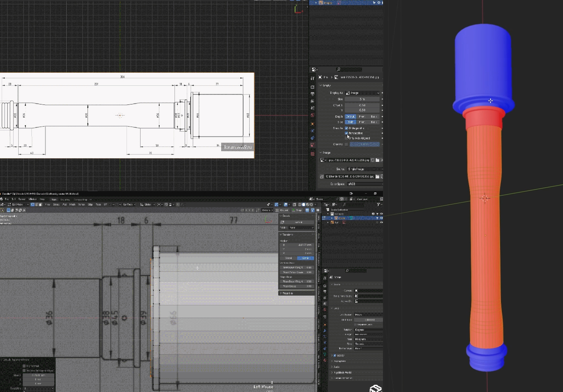Open Render tab in Empty properties panel
The height and width of the screenshot is (392, 563).
tap(312, 87)
